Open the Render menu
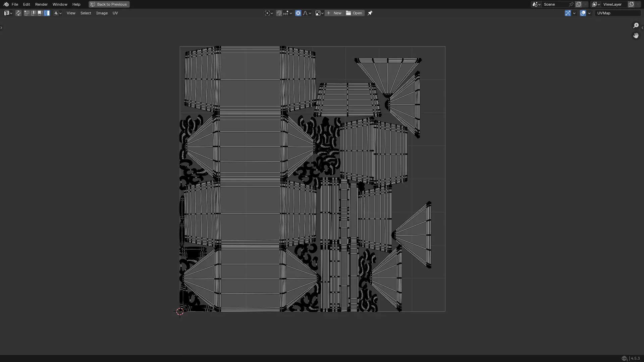This screenshot has width=644, height=362. coord(41,4)
